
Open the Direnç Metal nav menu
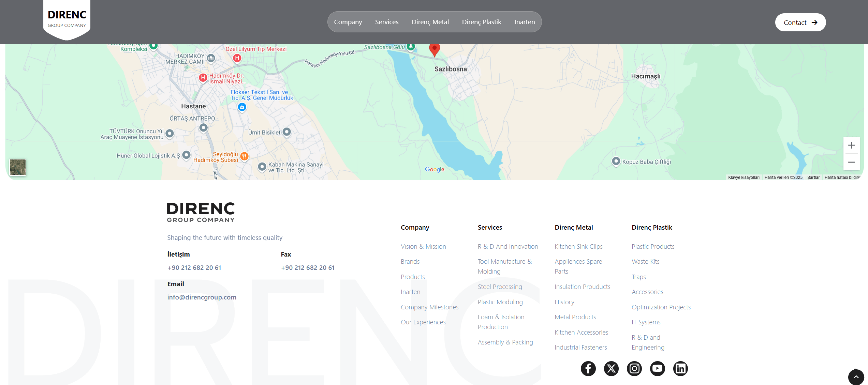tap(430, 22)
